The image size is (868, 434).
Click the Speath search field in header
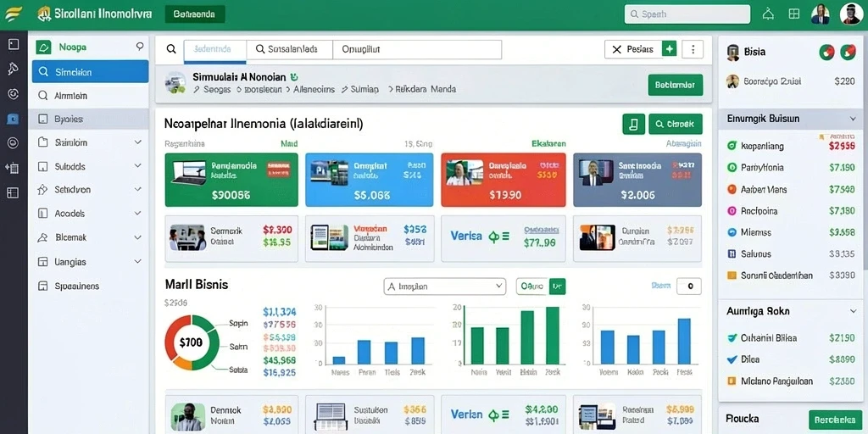point(687,14)
